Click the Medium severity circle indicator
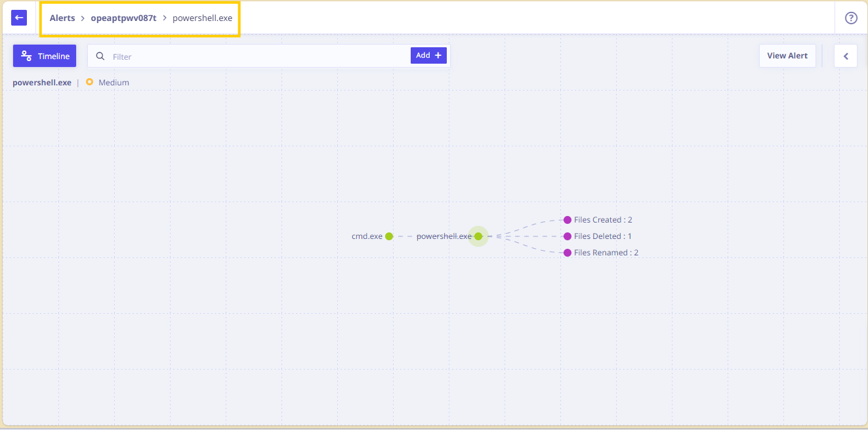The height and width of the screenshot is (430, 868). pyautogui.click(x=89, y=82)
